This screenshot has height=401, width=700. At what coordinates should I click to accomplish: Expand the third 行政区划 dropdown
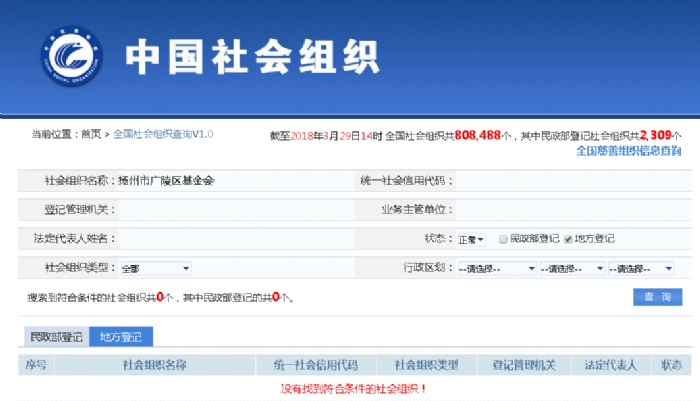[641, 268]
